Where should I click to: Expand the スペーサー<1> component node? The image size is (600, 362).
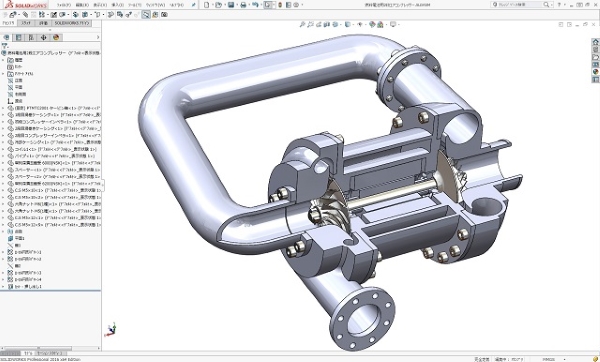3,170
